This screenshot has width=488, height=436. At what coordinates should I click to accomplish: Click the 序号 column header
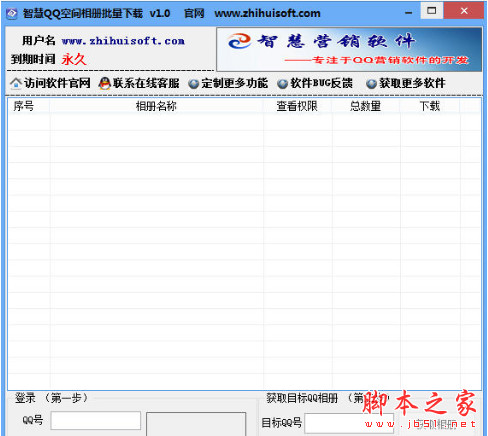(x=29, y=106)
